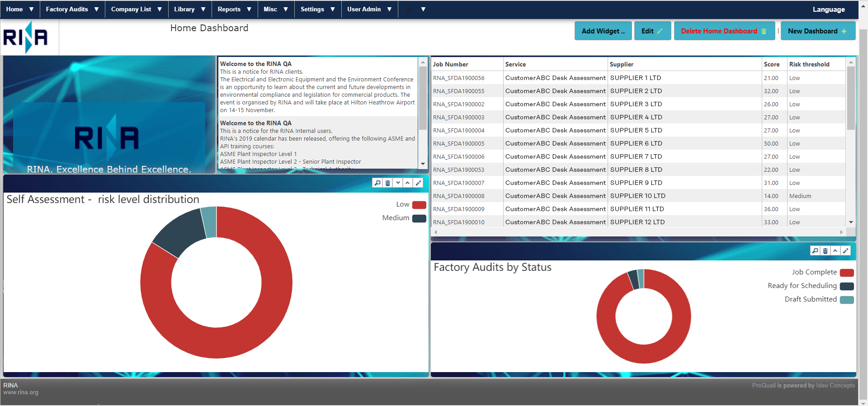The image size is (868, 406).
Task: Move Self Assessment widget up with chevron
Action: (x=408, y=183)
